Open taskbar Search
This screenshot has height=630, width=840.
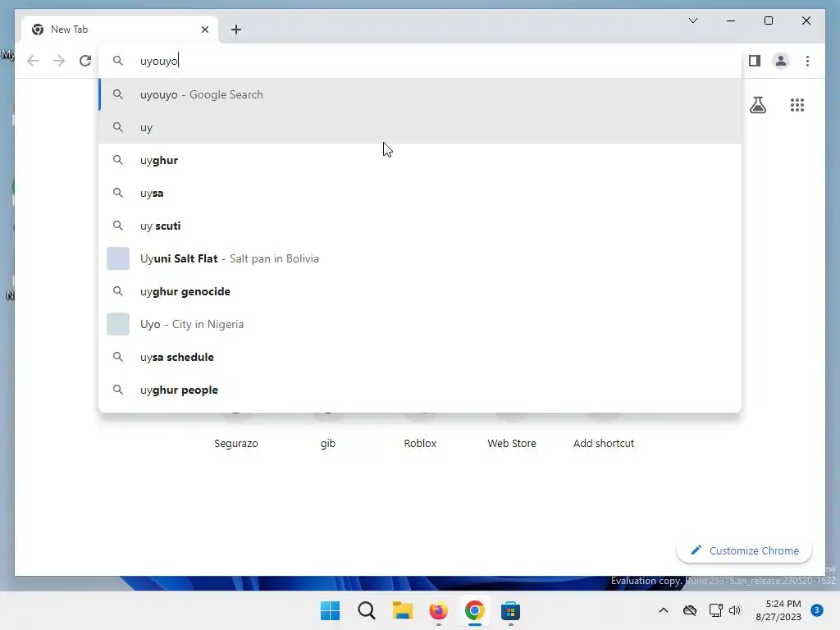pyautogui.click(x=367, y=610)
